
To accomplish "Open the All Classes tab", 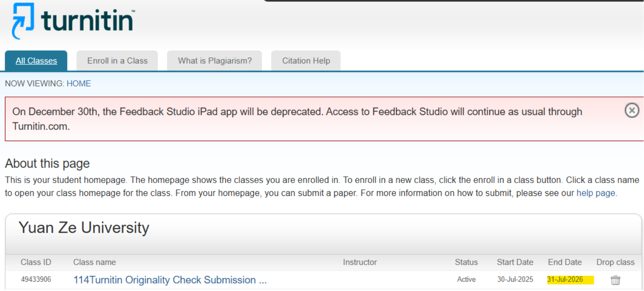I will coord(36,61).
